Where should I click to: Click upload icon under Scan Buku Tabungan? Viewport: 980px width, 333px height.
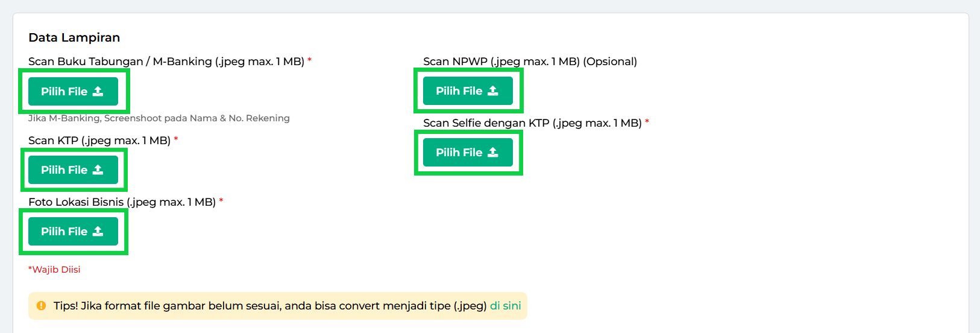click(98, 92)
